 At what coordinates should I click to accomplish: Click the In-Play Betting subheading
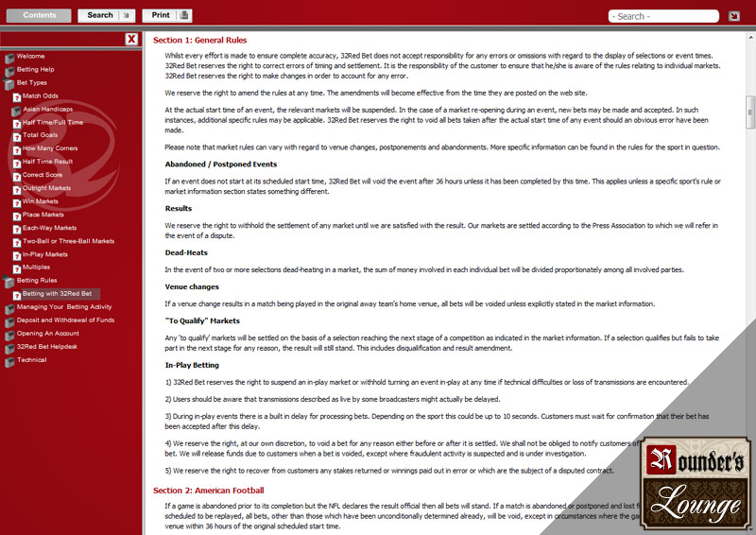[192, 365]
